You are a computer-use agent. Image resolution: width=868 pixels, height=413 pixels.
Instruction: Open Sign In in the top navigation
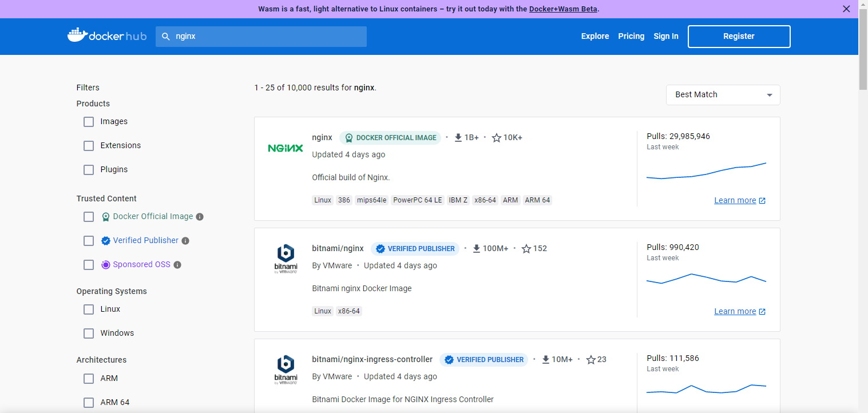(666, 36)
